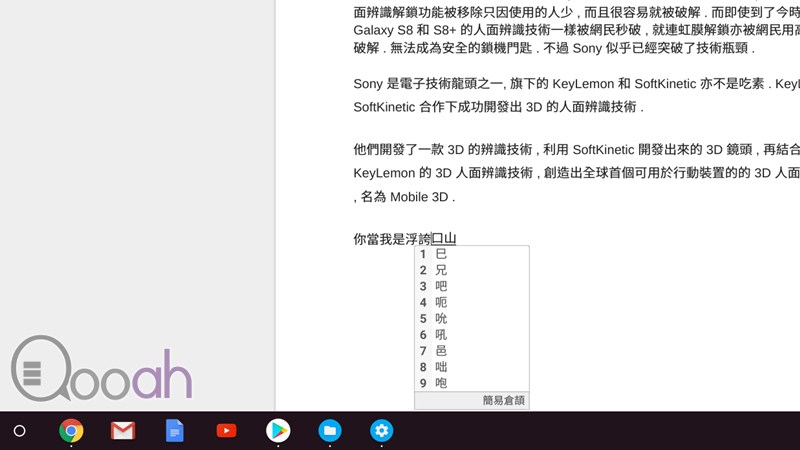Choose candidate 6 吼
This screenshot has height=450, width=800.
pyautogui.click(x=472, y=335)
